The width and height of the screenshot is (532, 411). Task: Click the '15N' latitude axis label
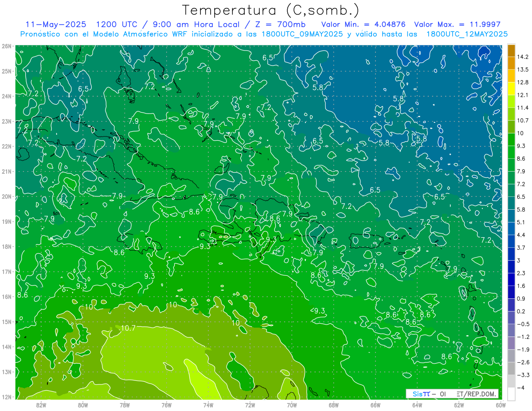click(x=6, y=321)
